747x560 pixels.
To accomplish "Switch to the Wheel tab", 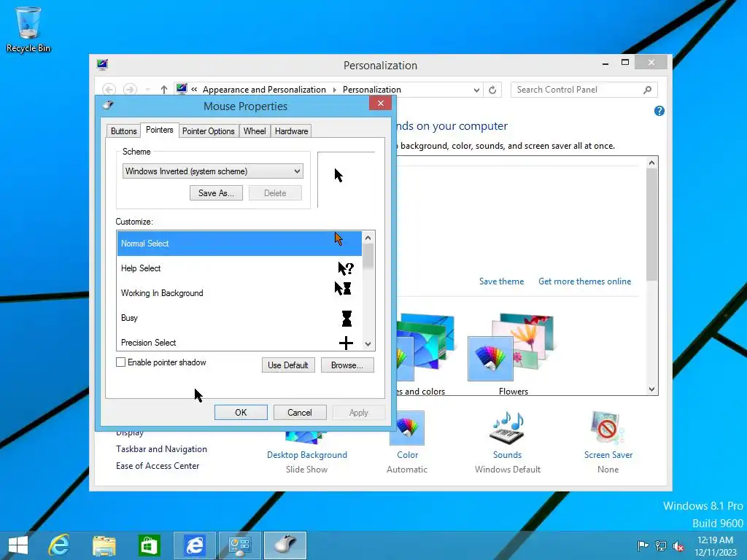I will (x=255, y=131).
